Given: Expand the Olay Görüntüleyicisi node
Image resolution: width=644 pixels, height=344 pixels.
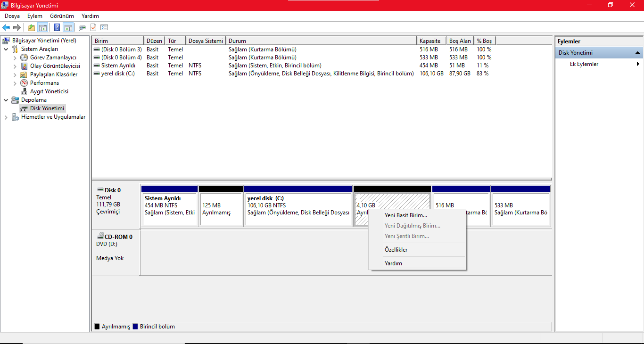Looking at the screenshot, I should coord(15,66).
